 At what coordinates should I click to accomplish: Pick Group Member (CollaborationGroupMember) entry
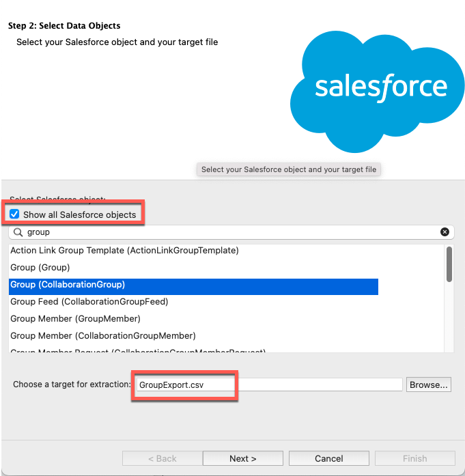point(103,336)
